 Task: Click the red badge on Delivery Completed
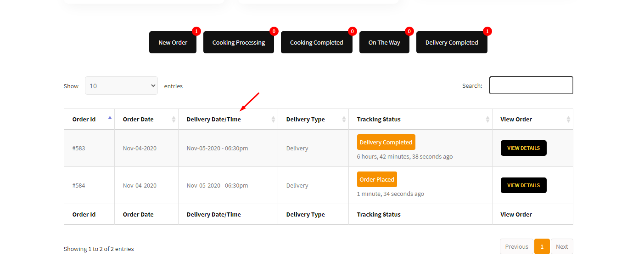pyautogui.click(x=487, y=31)
